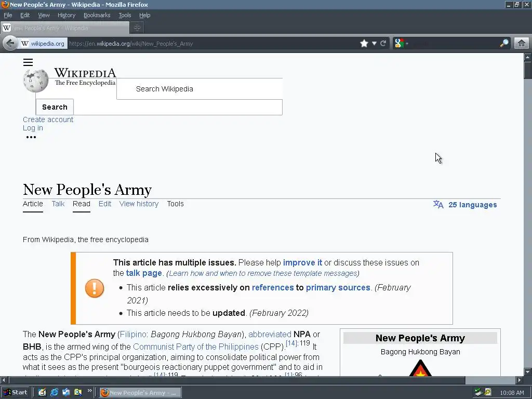Focus the Search Wikipedia input field

[x=199, y=89]
